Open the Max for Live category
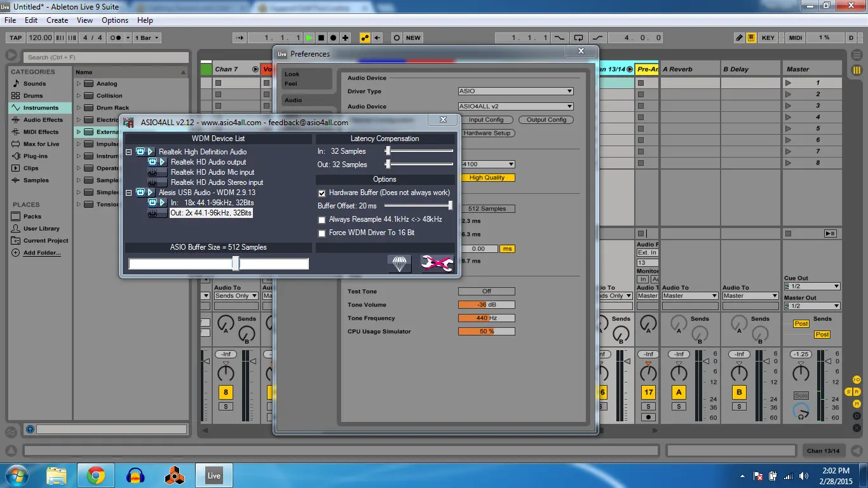The image size is (868, 488). tap(41, 144)
